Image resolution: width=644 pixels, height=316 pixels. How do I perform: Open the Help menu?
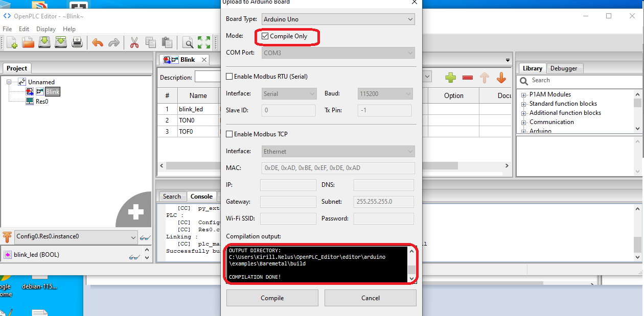click(69, 29)
